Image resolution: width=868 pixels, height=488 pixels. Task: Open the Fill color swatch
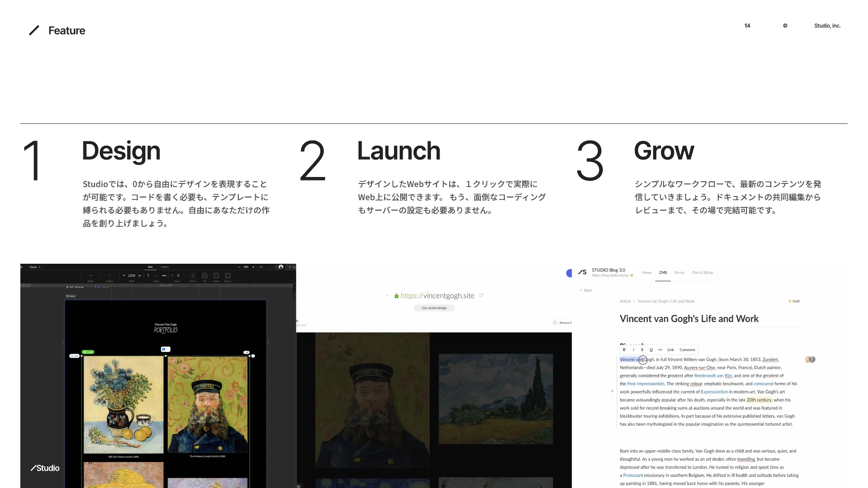coord(204,275)
